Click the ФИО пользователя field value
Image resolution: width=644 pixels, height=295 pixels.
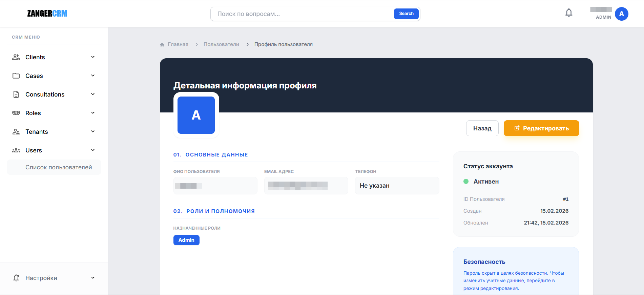click(x=215, y=186)
